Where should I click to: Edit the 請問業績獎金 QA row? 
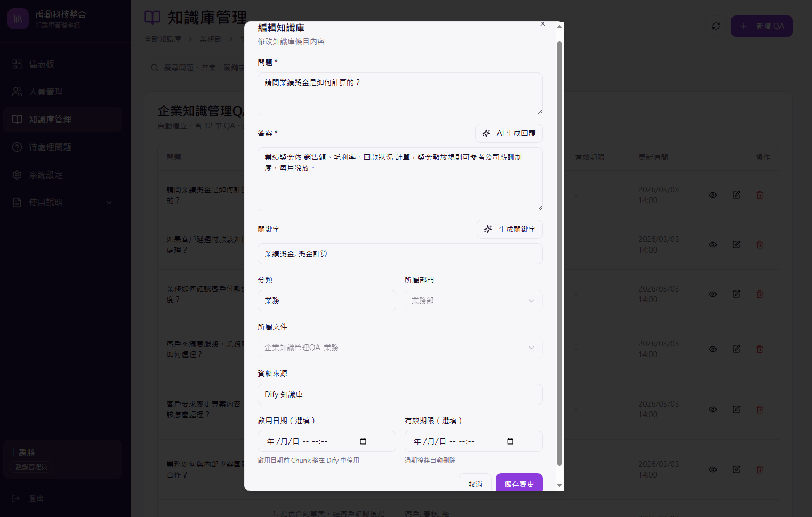736,195
